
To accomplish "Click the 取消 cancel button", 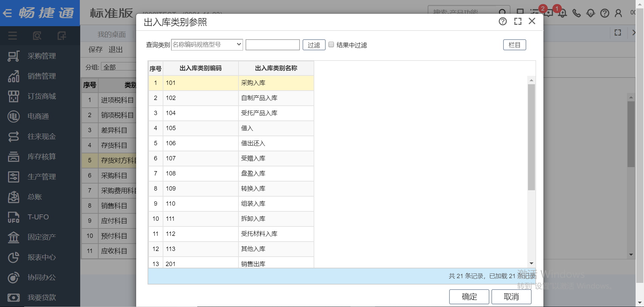I will (512, 297).
